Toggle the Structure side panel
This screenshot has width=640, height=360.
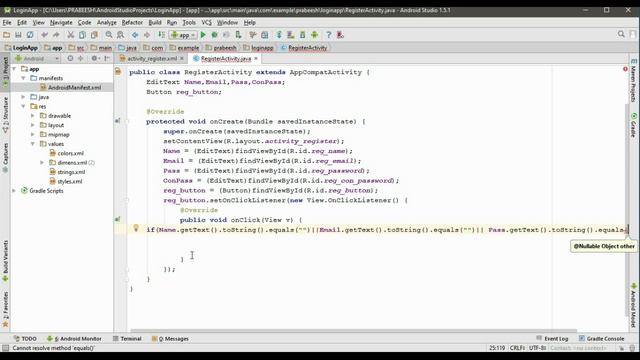[6, 115]
